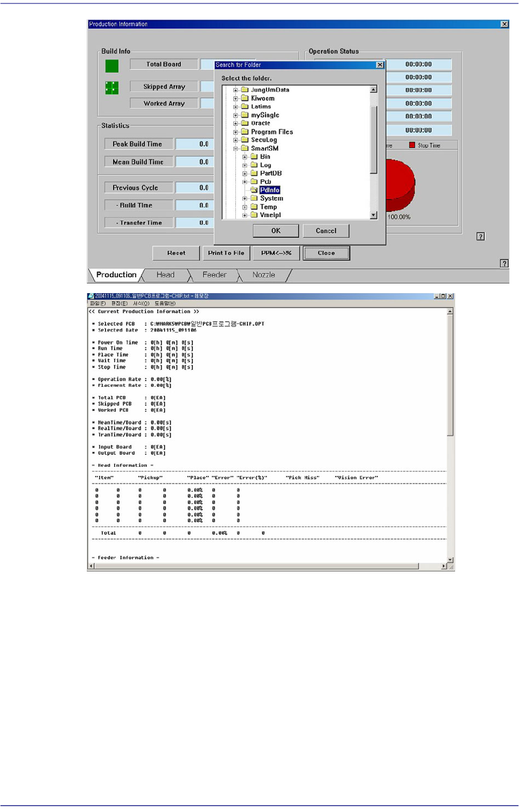Click the PPM<->% toggle button
The height and width of the screenshot is (812, 519).
pos(276,253)
